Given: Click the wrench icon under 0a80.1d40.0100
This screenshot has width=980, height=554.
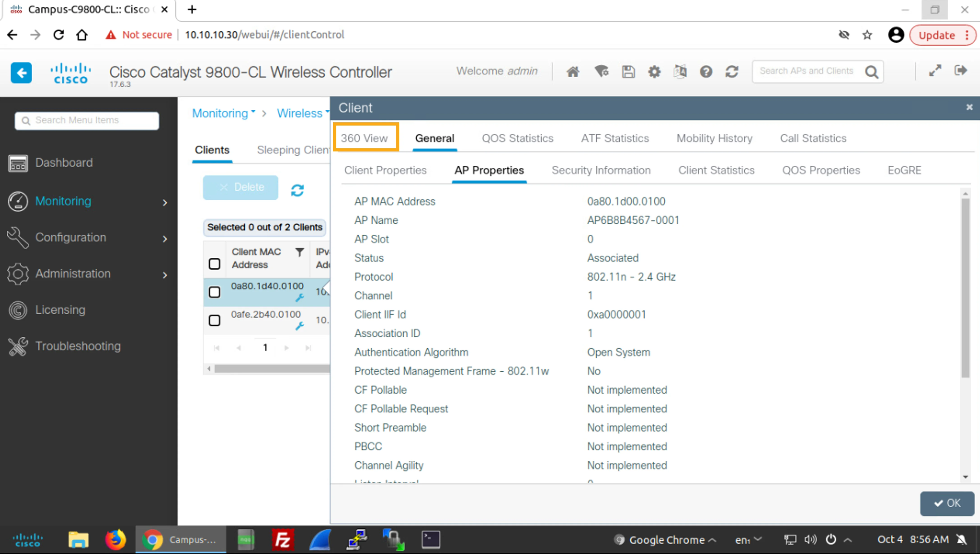Looking at the screenshot, I should [x=300, y=298].
